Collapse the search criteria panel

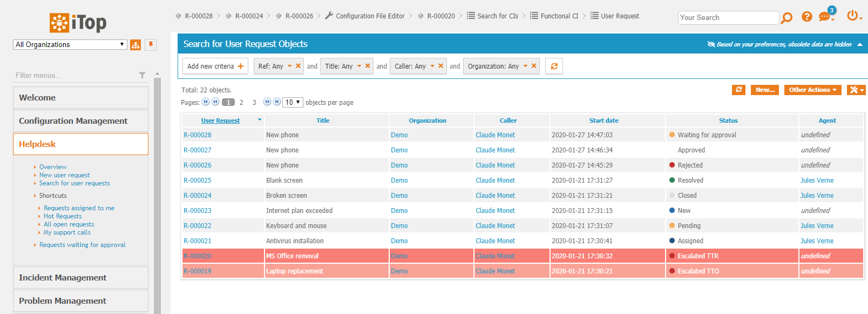click(860, 44)
